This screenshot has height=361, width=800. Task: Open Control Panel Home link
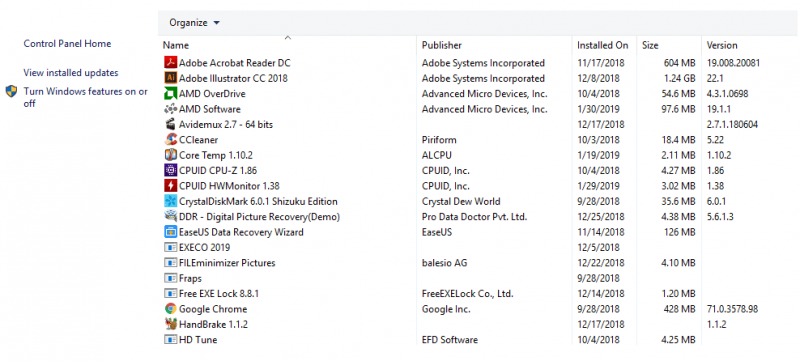(x=67, y=44)
